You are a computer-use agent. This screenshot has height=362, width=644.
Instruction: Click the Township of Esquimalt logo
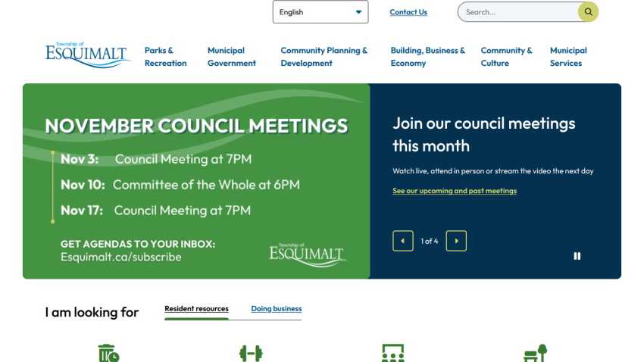tap(87, 55)
